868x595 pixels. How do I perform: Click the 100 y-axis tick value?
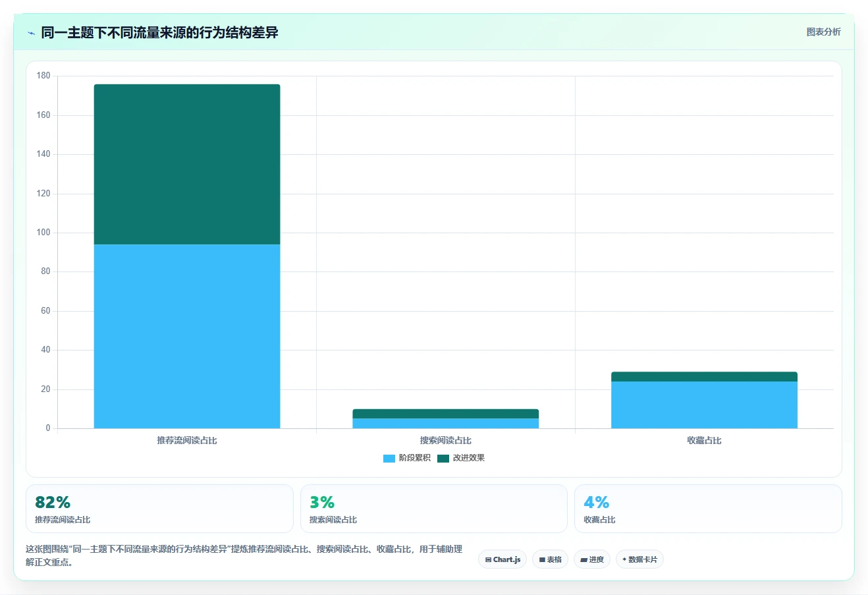[x=43, y=233]
